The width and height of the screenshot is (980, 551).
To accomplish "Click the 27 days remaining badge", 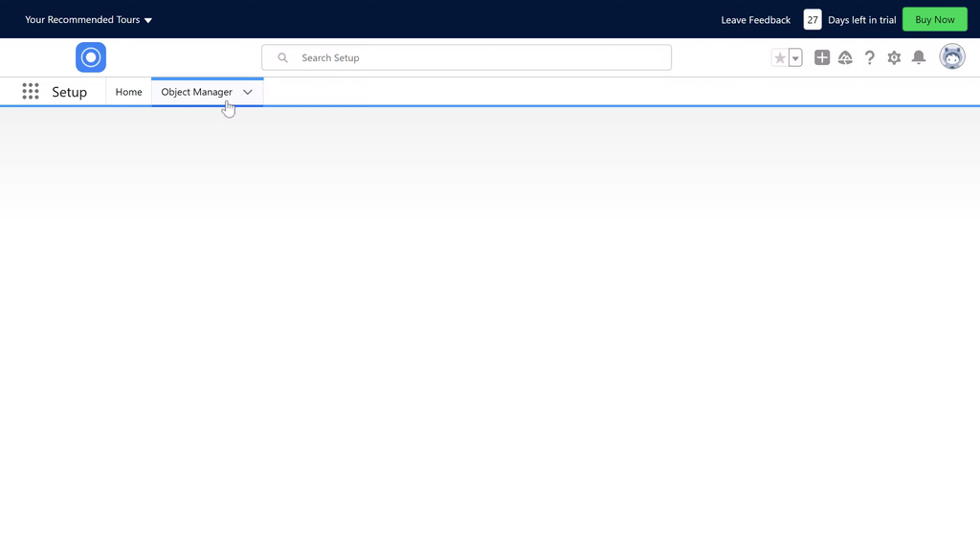I will 813,19.
